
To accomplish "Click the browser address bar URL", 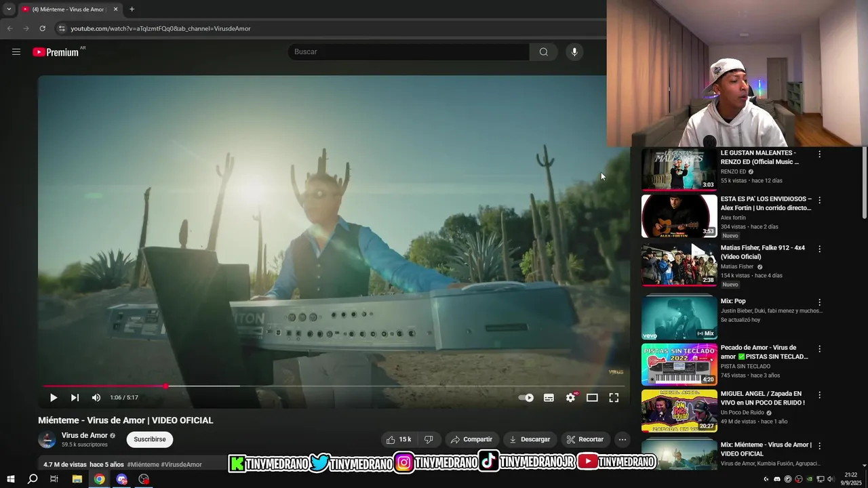I will [x=161, y=28].
